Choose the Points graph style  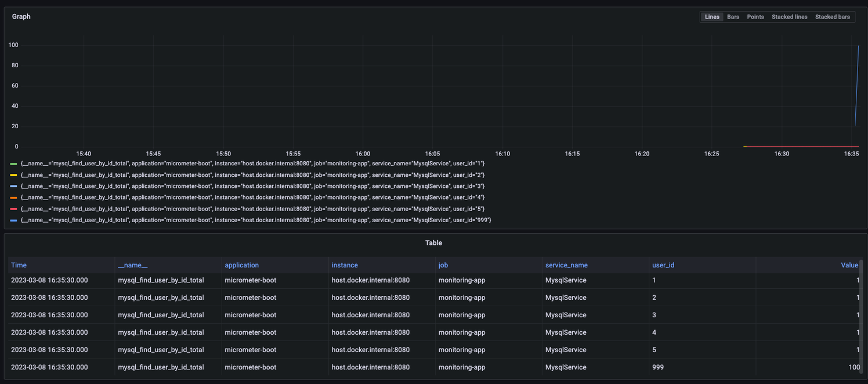point(755,17)
